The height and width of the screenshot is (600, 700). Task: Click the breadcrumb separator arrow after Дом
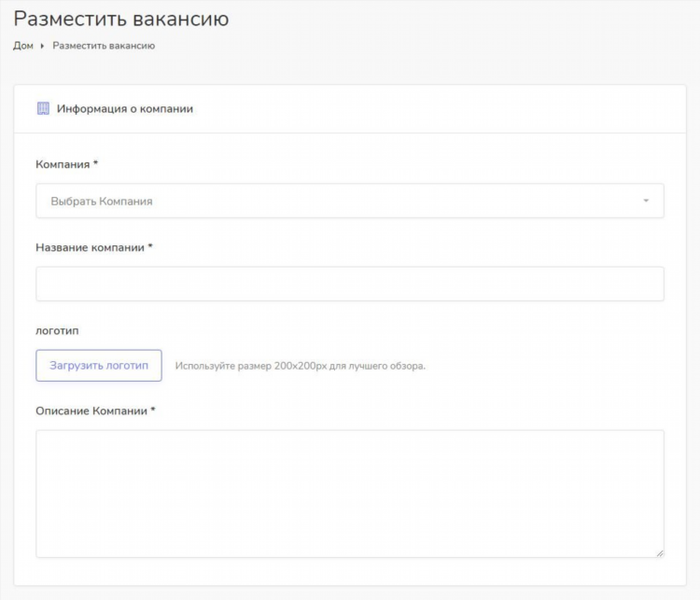point(42,46)
